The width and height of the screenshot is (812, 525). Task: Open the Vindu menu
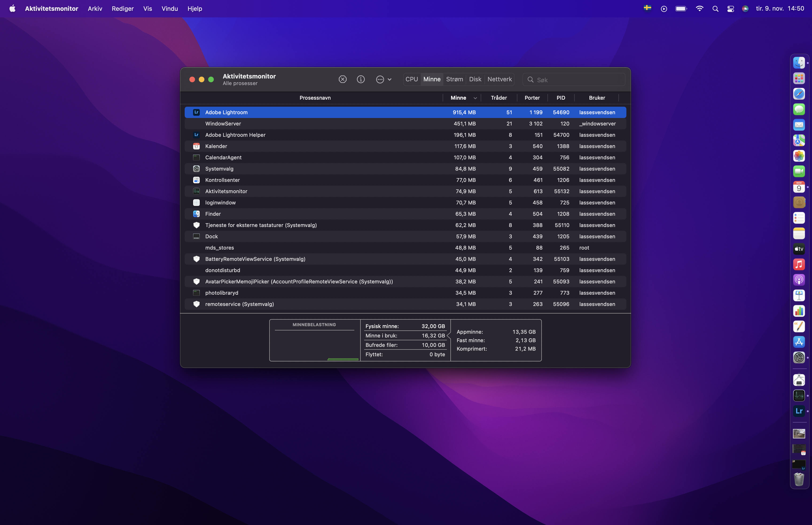[x=170, y=8]
